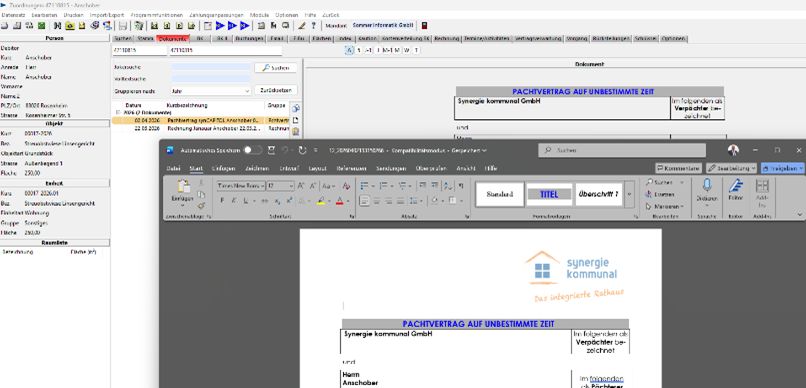Viewport: 806px width, 388px height.
Task: Click the pencil edit icon in main toolbar
Action: 302,25
